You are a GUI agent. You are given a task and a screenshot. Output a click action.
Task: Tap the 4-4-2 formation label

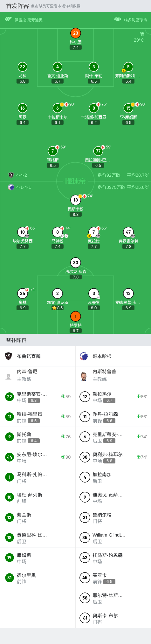click(22, 175)
